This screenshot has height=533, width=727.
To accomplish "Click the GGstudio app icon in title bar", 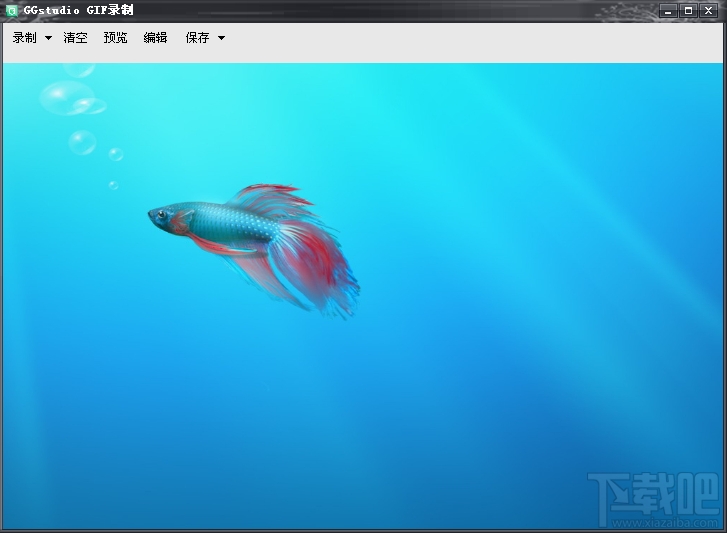I will click(x=12, y=10).
